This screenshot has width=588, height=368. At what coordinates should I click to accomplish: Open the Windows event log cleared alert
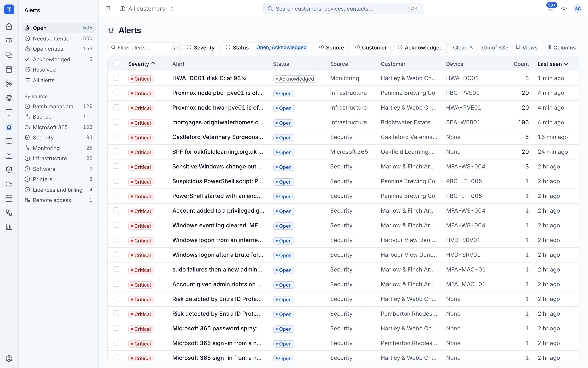click(217, 225)
